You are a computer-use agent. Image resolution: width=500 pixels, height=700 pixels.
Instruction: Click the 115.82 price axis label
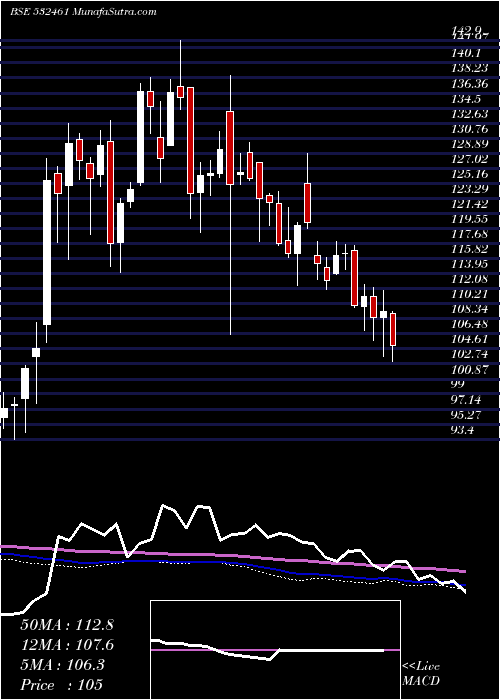[468, 249]
